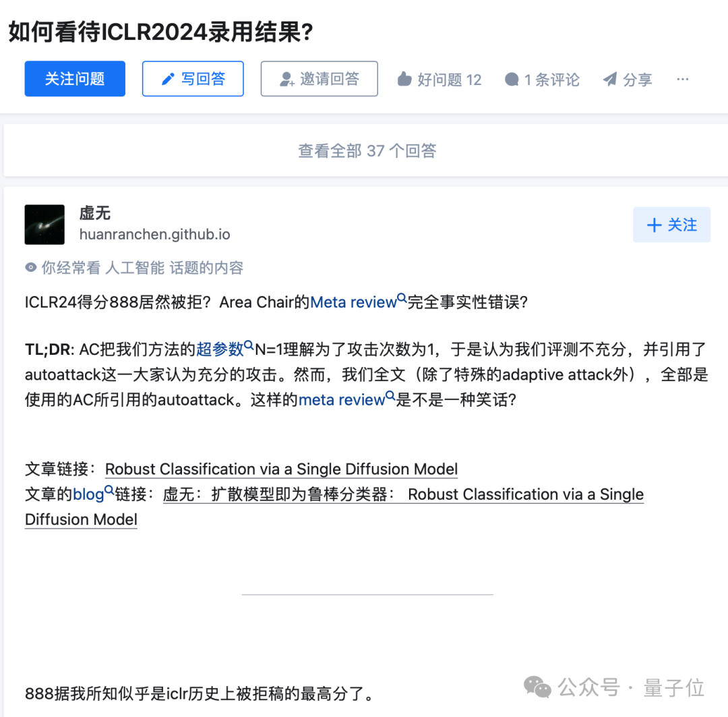The height and width of the screenshot is (717, 728).
Task: Open the 虚无 author avatar thumbnail
Action: click(44, 225)
